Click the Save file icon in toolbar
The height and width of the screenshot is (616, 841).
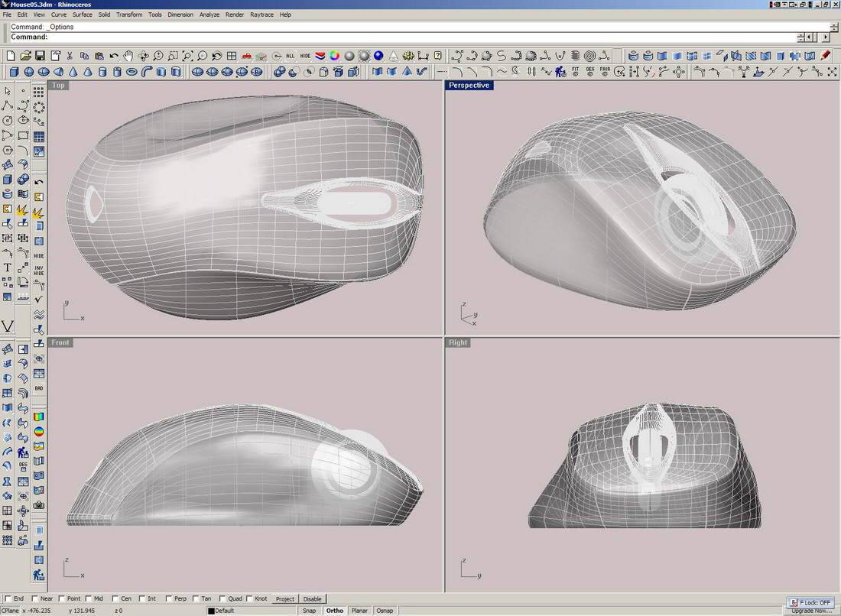(x=41, y=56)
